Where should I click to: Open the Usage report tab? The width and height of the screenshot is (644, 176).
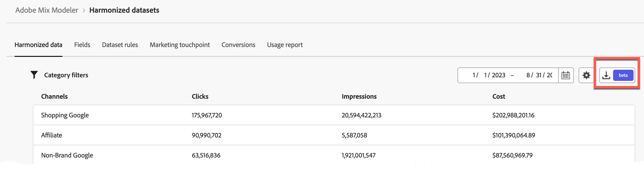[x=285, y=45]
